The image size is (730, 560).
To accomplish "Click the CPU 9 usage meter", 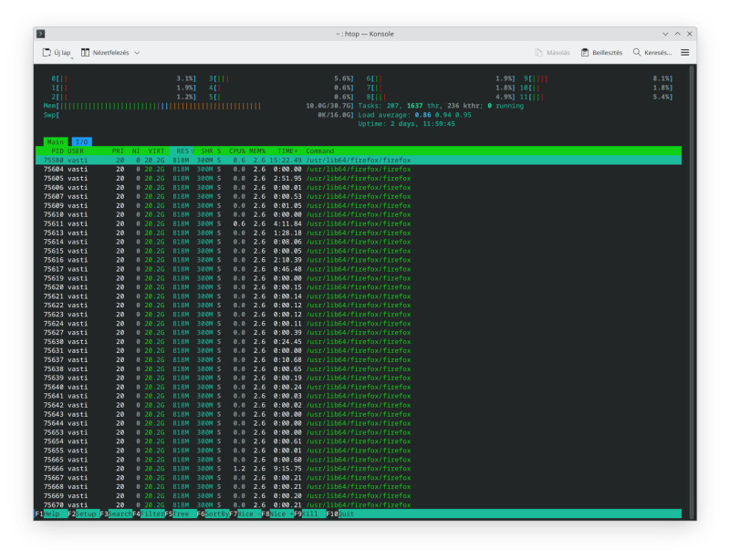I will point(598,78).
